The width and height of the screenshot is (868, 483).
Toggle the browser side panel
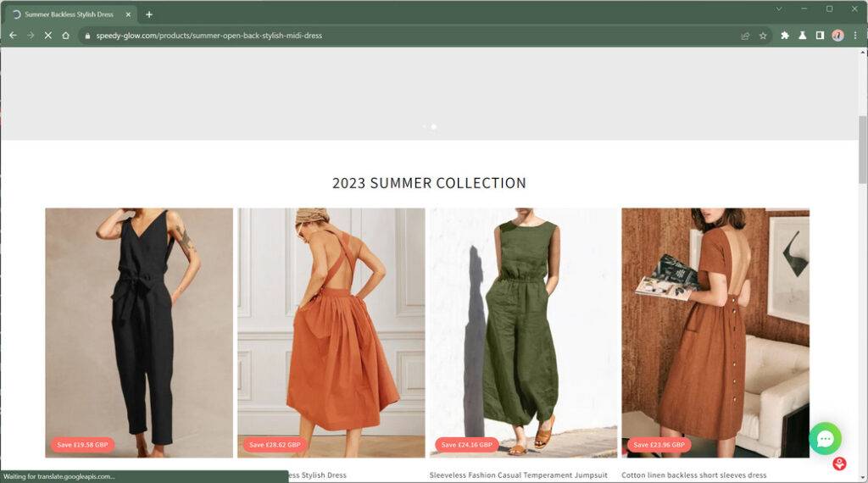(x=820, y=36)
